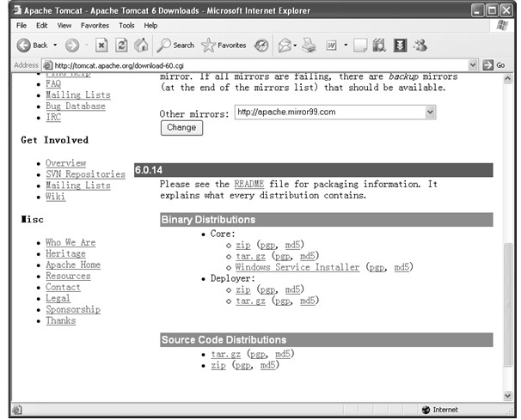Image resolution: width=521 pixels, height=420 pixels.
Task: Open the Messenger people icon
Action: (420, 46)
